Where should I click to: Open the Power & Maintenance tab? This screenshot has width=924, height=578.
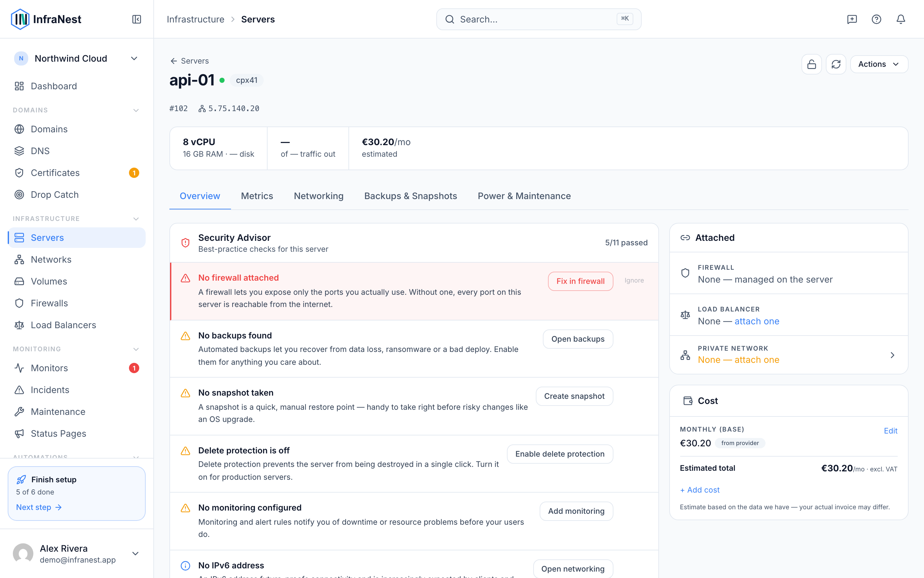click(524, 196)
